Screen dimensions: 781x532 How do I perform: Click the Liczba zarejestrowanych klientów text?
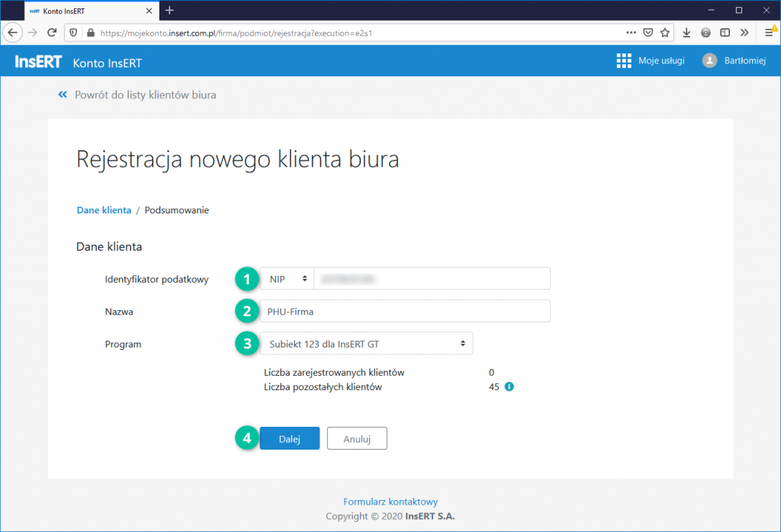tap(334, 372)
